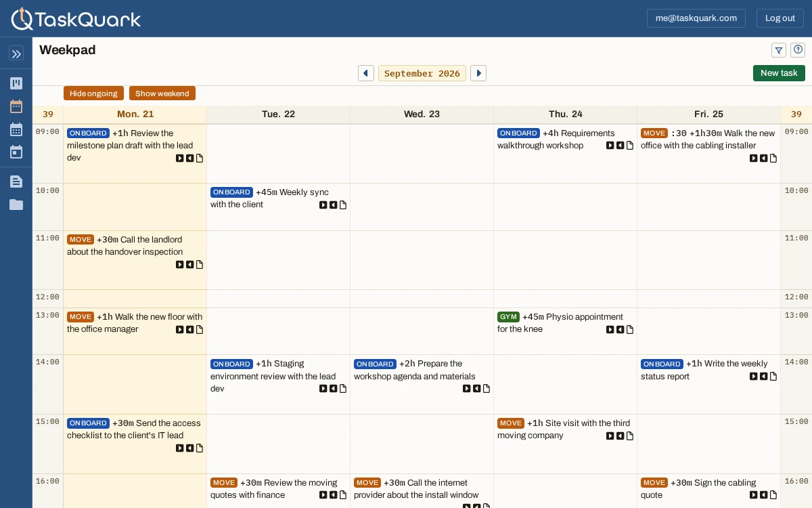Open the notes document icon in sidebar

pyautogui.click(x=16, y=182)
